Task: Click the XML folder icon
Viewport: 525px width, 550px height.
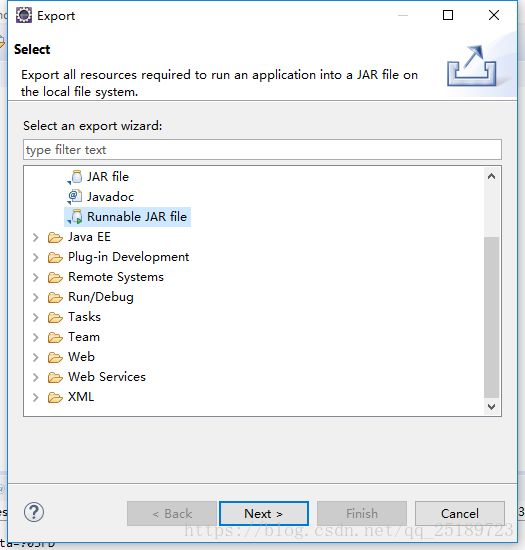Action: coord(55,397)
